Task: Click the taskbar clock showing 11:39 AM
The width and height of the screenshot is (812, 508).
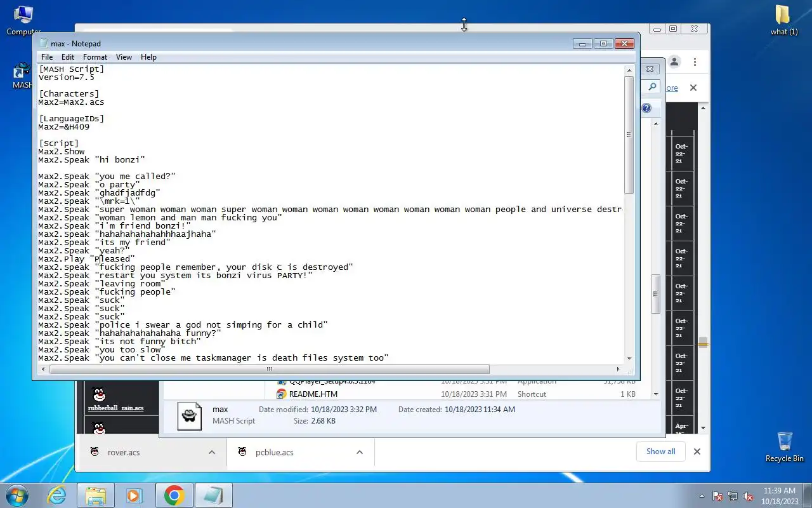Action: (x=780, y=495)
